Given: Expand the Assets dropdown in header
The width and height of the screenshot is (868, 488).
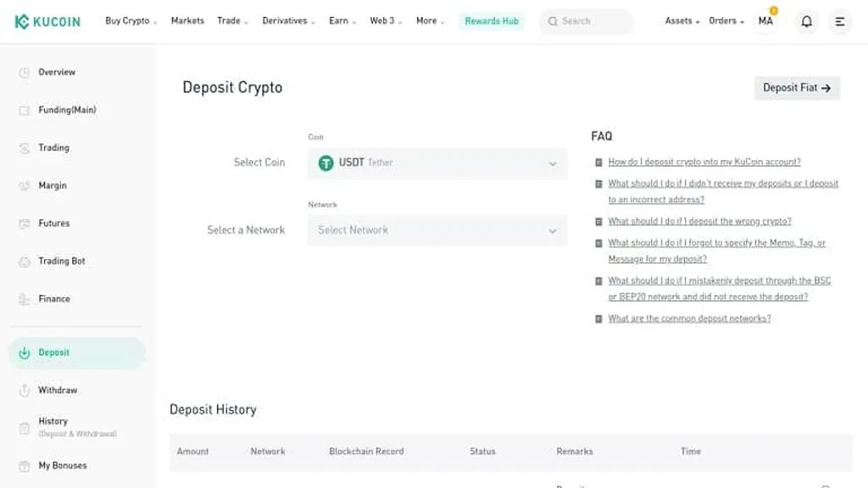Looking at the screenshot, I should pos(682,21).
